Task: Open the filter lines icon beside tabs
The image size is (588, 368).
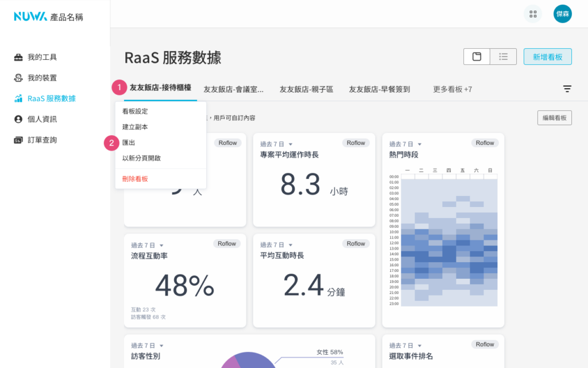Action: click(x=567, y=89)
